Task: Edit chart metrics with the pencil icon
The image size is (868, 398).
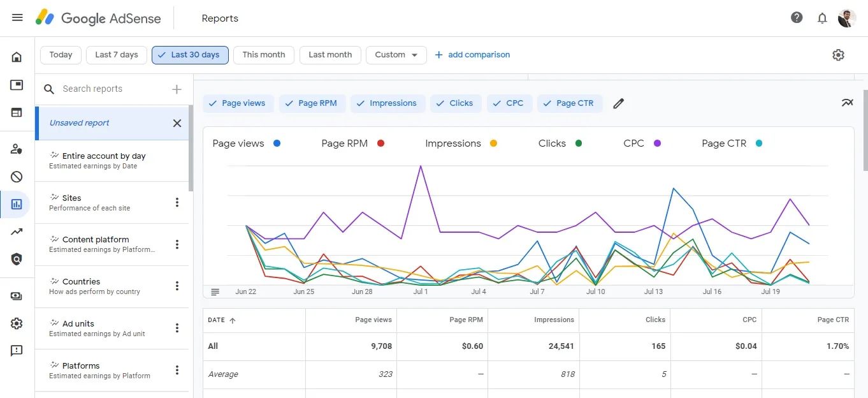Action: coord(618,103)
